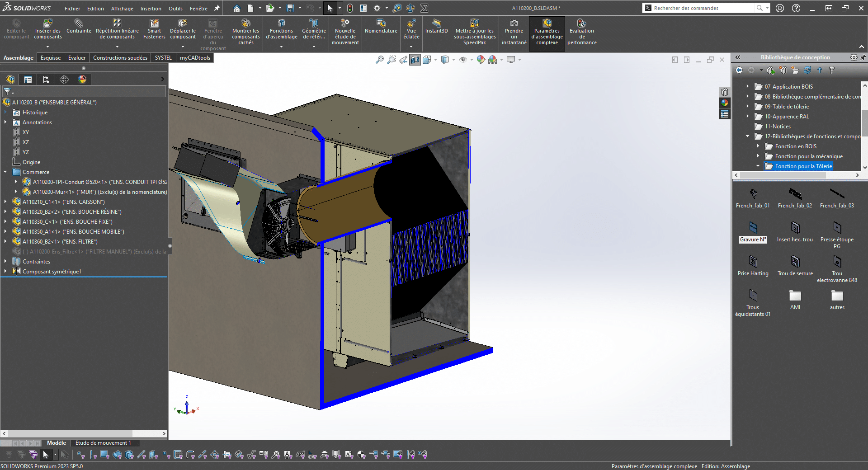Click the Home icon in title toolbar

click(237, 8)
